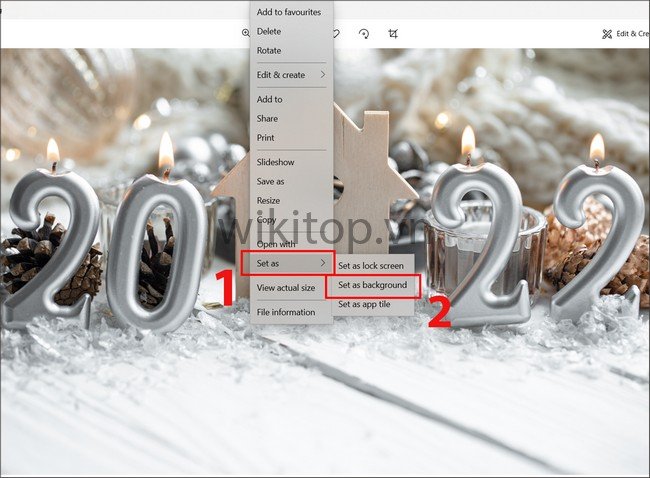Image resolution: width=650 pixels, height=478 pixels.
Task: Select Share from the context menu
Action: point(268,118)
